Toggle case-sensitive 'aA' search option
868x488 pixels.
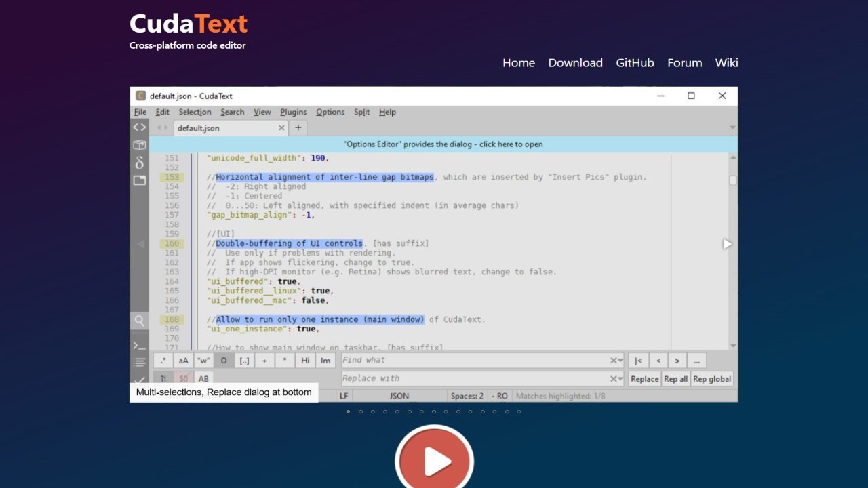pos(183,361)
